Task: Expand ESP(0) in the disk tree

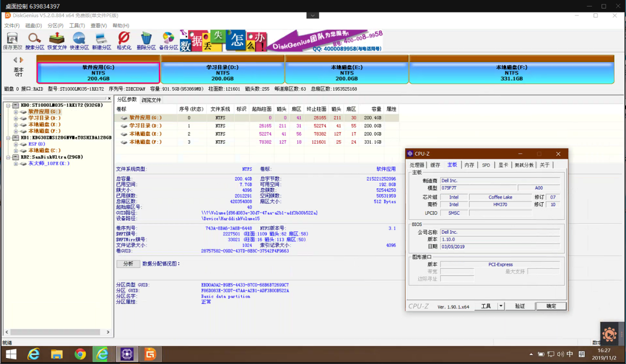Action: [x=16, y=144]
